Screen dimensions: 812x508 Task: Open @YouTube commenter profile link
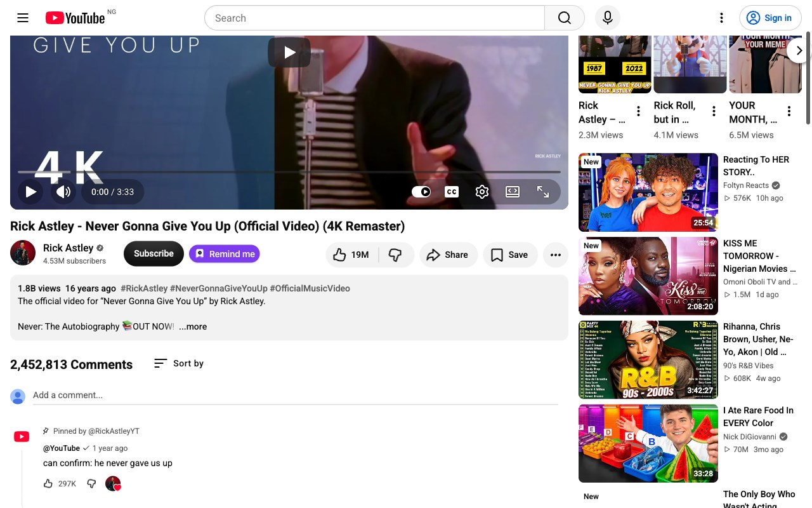coord(62,448)
